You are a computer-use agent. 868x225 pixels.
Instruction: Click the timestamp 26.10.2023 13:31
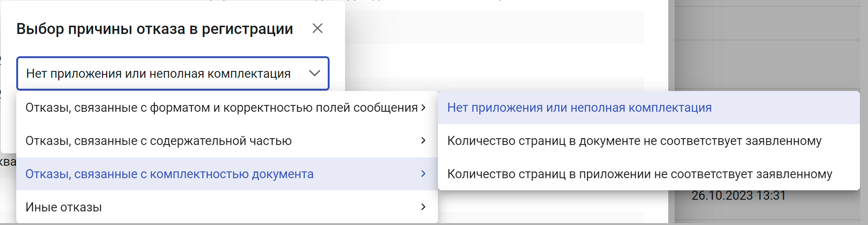point(738,196)
